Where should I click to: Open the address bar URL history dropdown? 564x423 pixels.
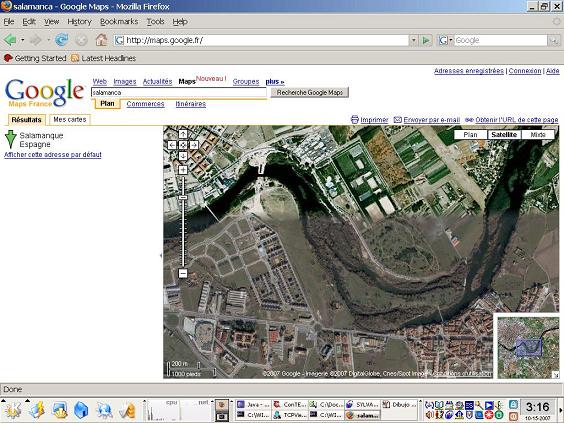click(414, 40)
